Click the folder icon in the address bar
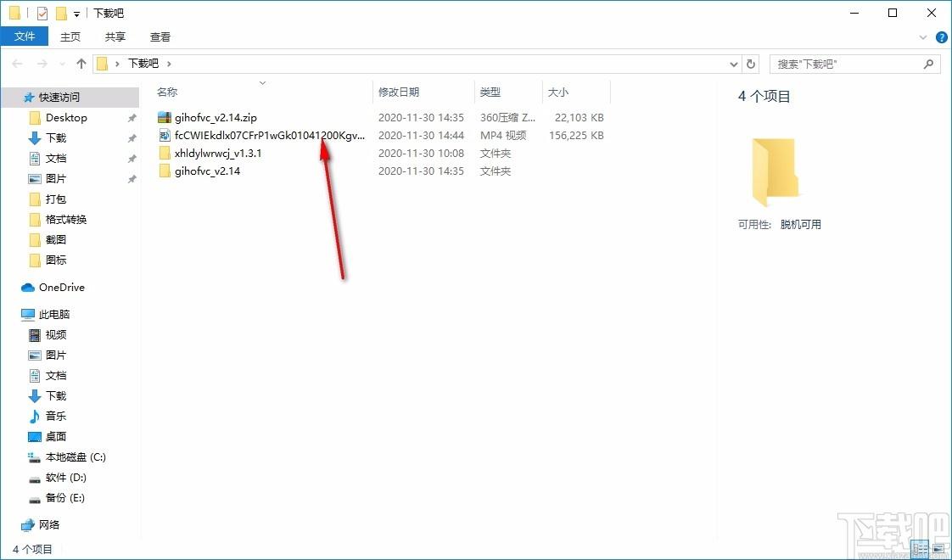This screenshot has height=560, width=952. (x=102, y=63)
